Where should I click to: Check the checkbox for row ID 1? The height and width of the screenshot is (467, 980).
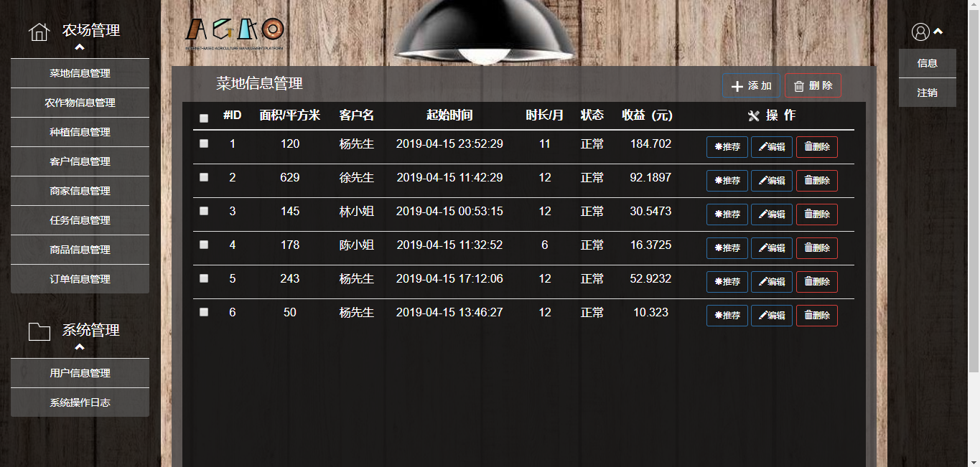coord(204,143)
